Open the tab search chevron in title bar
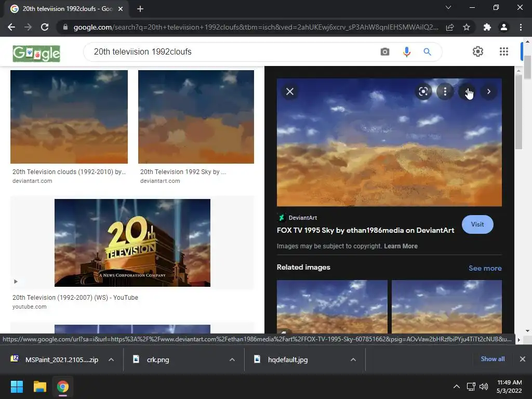The width and height of the screenshot is (532, 399). point(448,7)
